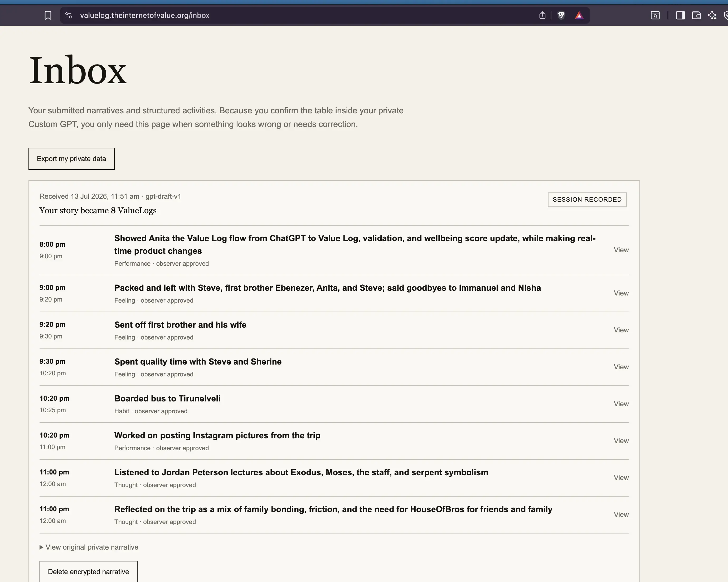Image resolution: width=728 pixels, height=582 pixels.
Task: Open the Leo AI sparkle icon
Action: [712, 16]
